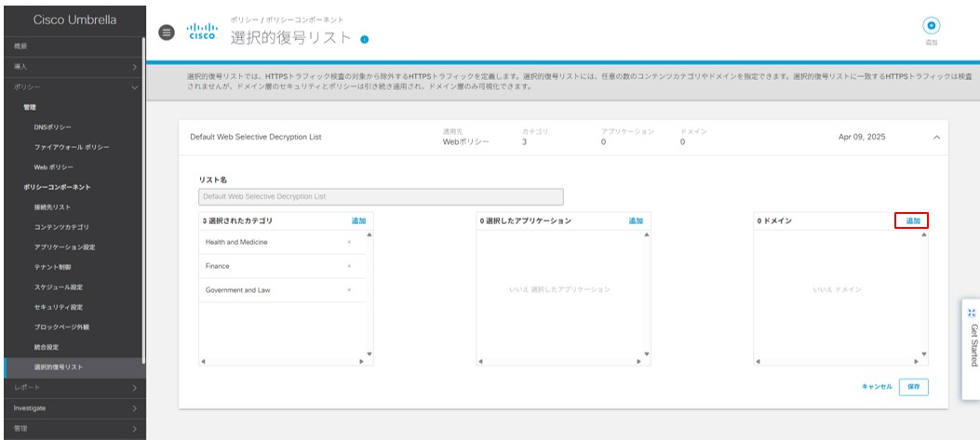Screen dimensions: 980x440
Task: Click the info icon beside 選択的復号リスト title
Action: point(365,39)
